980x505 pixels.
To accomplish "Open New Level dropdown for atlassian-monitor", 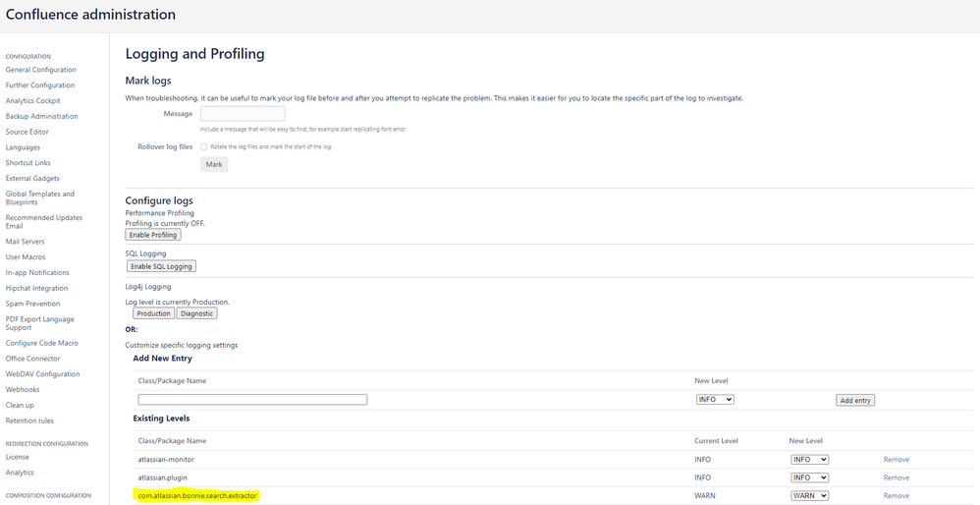I will click(809, 460).
